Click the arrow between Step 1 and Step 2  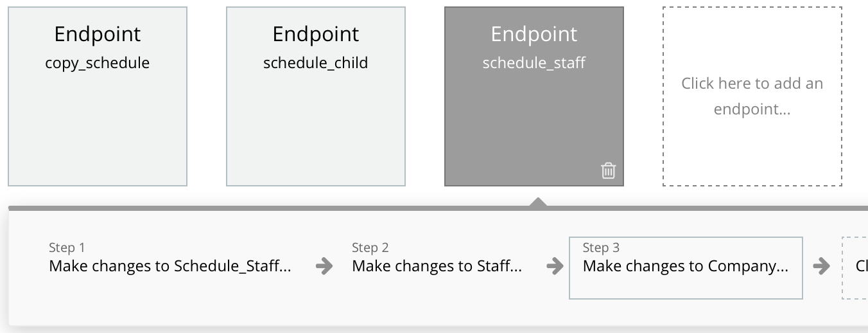point(325,266)
